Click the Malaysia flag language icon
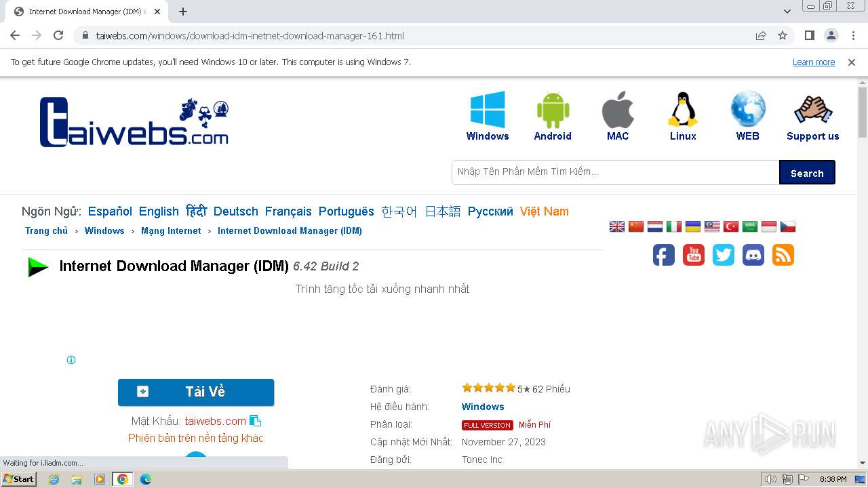This screenshot has height=488, width=868. 712,226
